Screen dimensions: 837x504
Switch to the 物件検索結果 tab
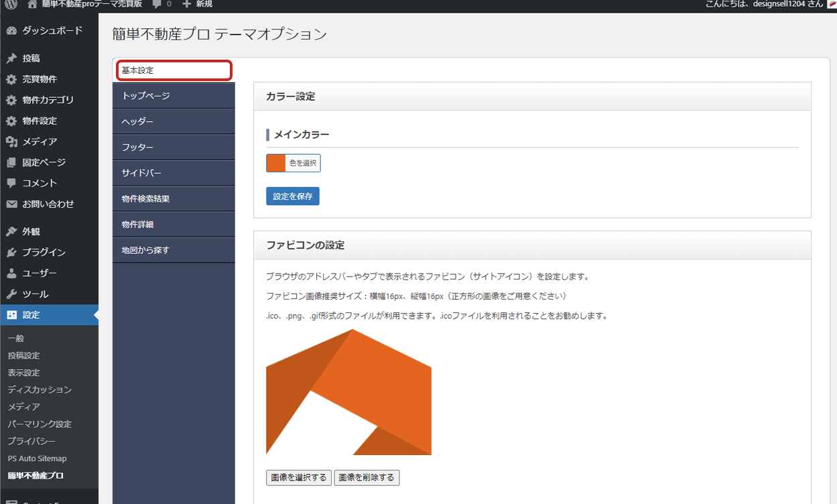(x=174, y=199)
